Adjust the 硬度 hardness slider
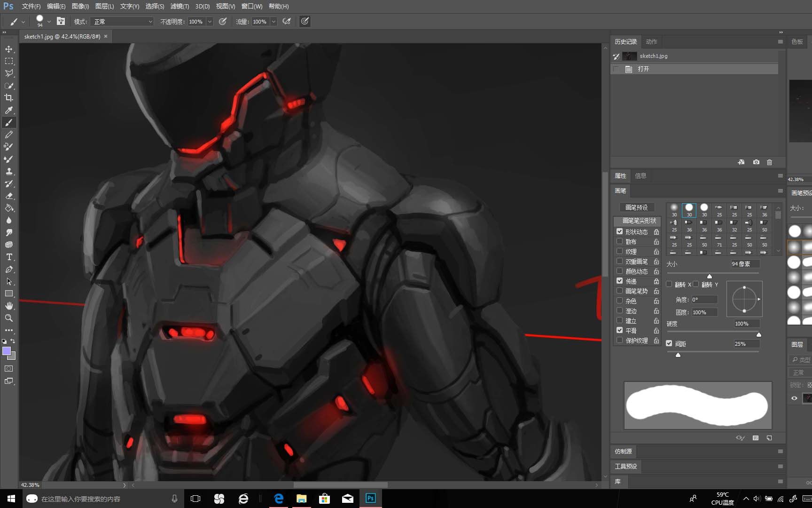Viewport: 812px width, 508px height. 759,334
